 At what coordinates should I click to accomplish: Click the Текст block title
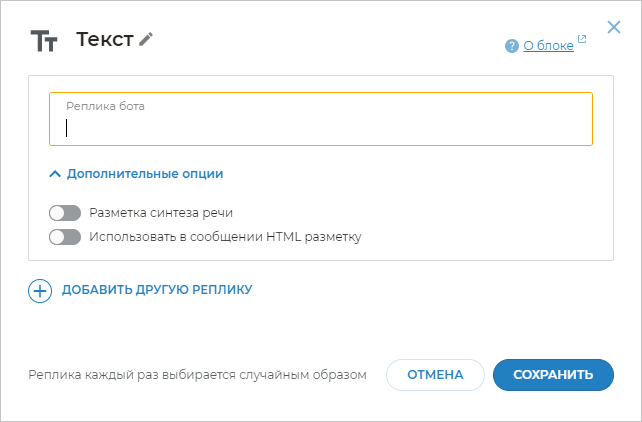104,39
